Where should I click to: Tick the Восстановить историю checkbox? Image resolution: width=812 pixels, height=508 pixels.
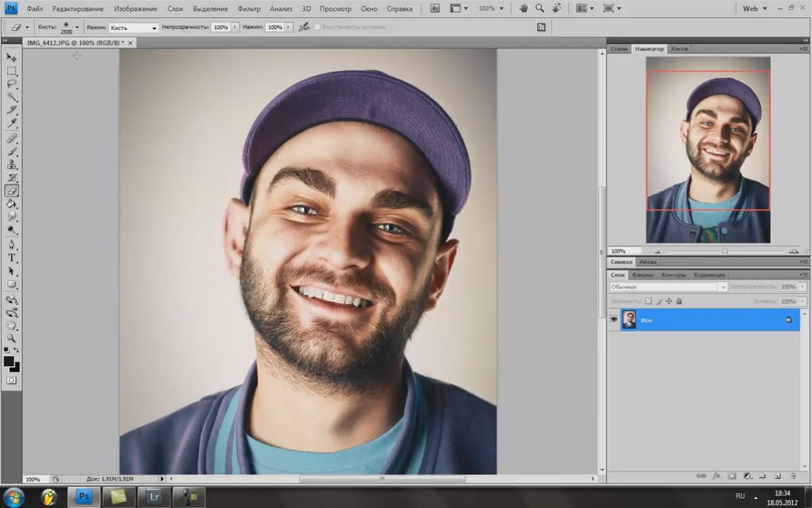pos(317,27)
